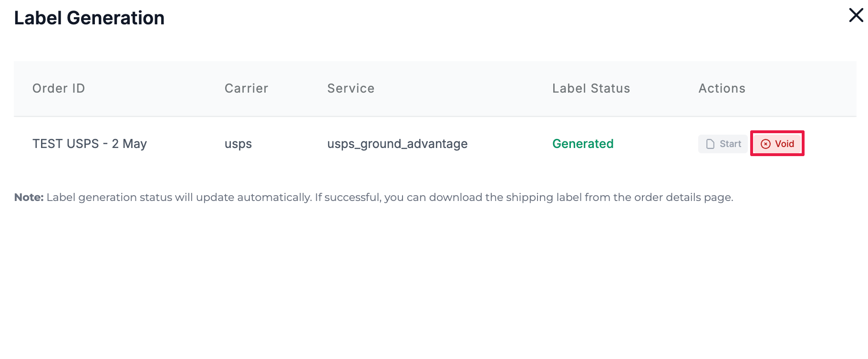The height and width of the screenshot is (359, 868).
Task: Click the Carrier column header
Action: point(246,88)
